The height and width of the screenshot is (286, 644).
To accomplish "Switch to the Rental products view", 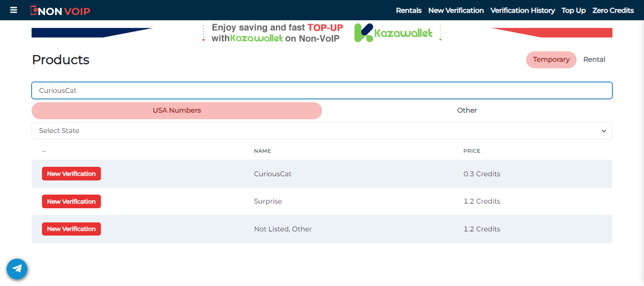I will [594, 59].
